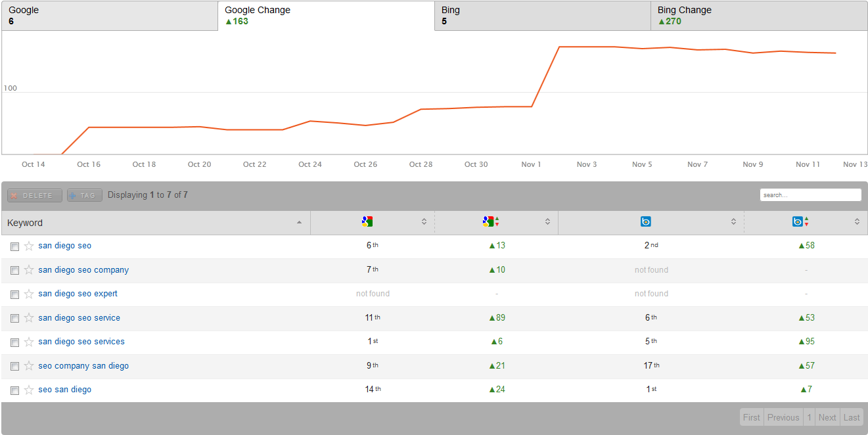868x435 pixels.
Task: Click the Bing rank column icon
Action: click(645, 222)
